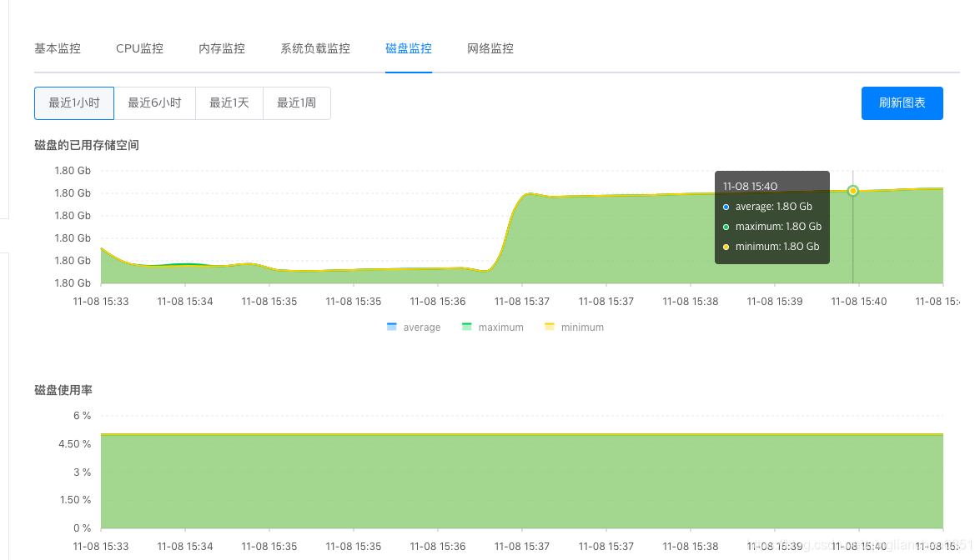Open the 内存监控 tab
The image size is (980, 560).
[x=222, y=48]
